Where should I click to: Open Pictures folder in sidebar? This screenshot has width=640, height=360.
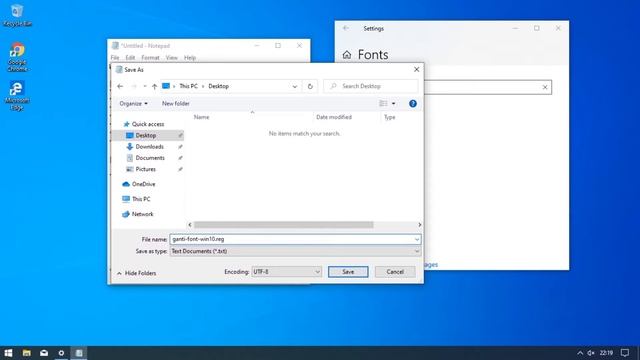click(x=145, y=169)
